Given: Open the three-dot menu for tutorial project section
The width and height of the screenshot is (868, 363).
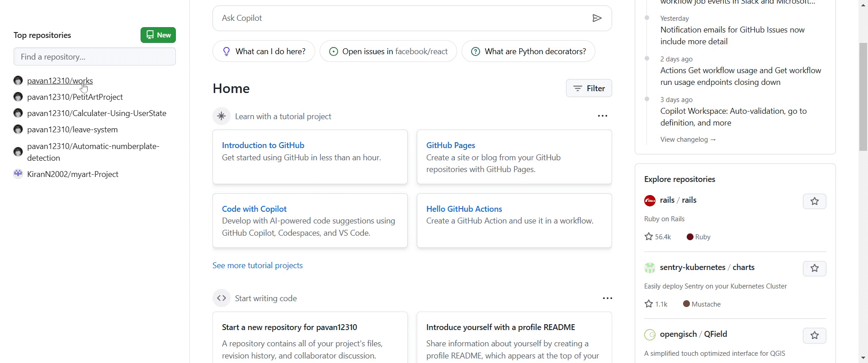Looking at the screenshot, I should (603, 116).
